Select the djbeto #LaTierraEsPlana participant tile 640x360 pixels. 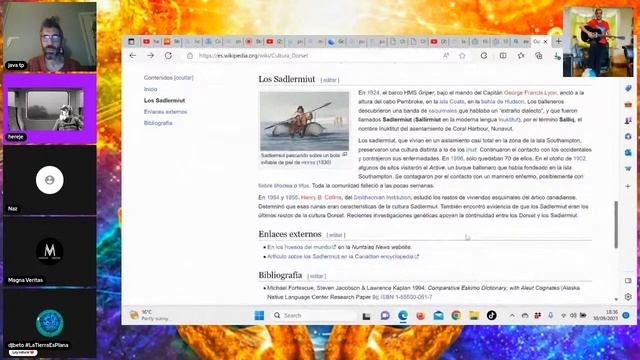pos(50,323)
